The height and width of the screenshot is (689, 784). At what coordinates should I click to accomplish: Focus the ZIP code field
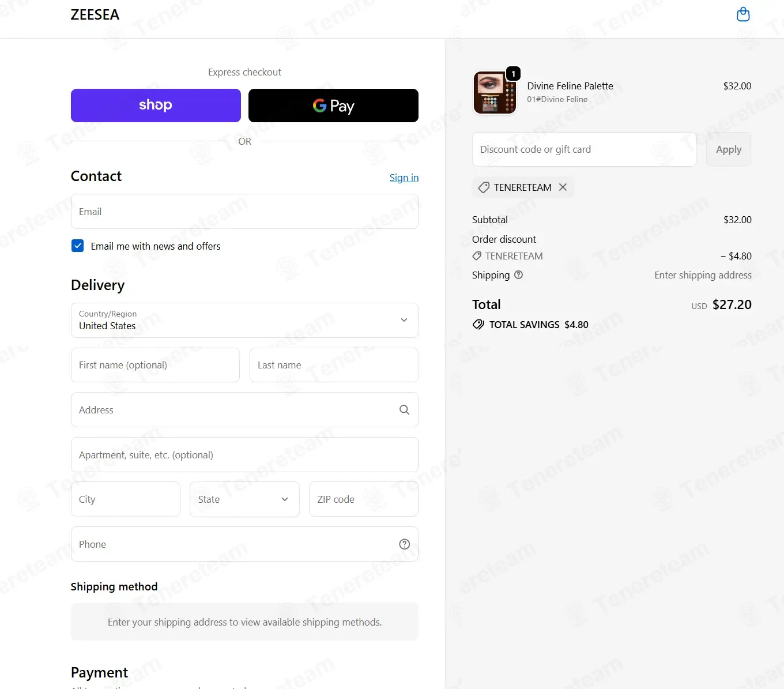click(x=364, y=499)
